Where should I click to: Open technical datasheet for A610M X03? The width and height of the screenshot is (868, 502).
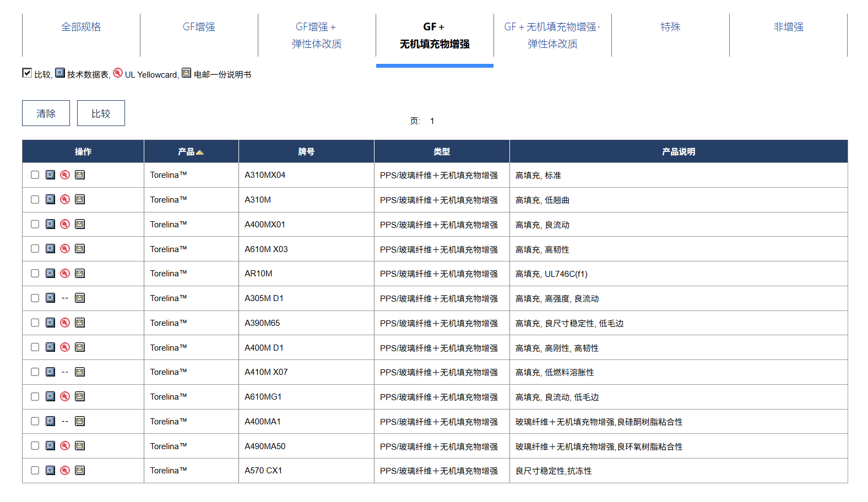click(x=50, y=249)
